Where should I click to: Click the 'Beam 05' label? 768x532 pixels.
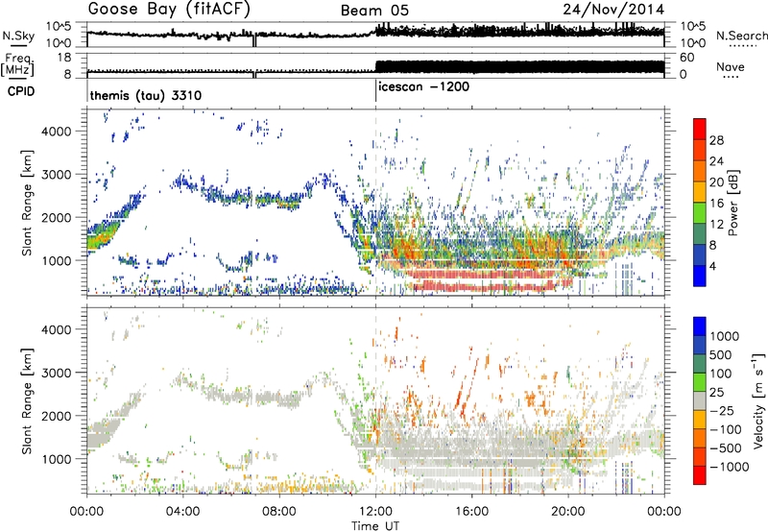point(374,11)
